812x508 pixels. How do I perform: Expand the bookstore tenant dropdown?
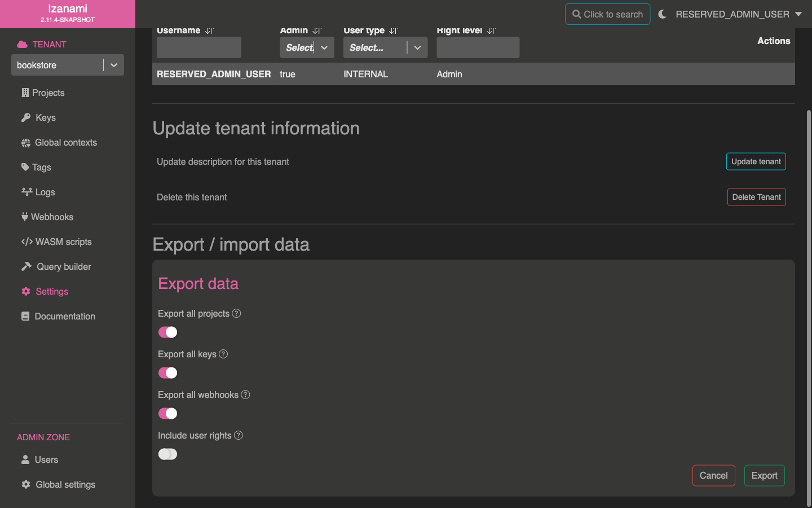click(113, 65)
